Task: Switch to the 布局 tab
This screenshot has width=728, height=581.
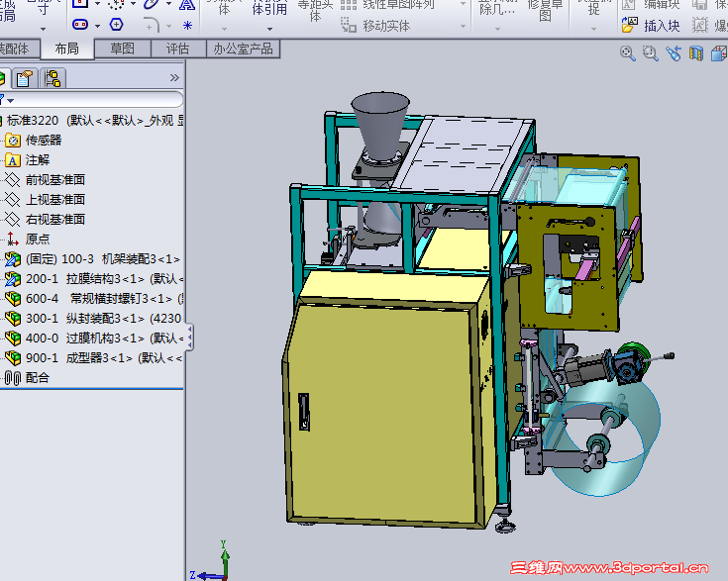Action: click(x=67, y=48)
